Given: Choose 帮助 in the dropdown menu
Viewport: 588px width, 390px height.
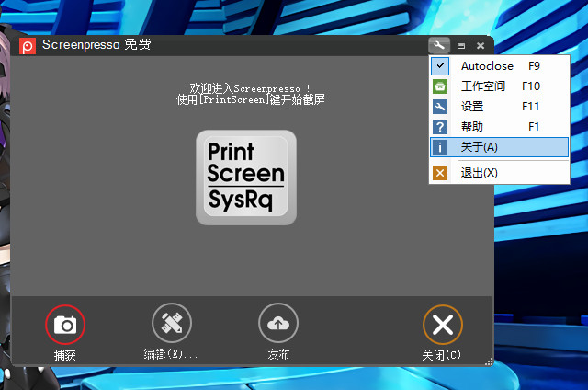Looking at the screenshot, I should [500, 127].
